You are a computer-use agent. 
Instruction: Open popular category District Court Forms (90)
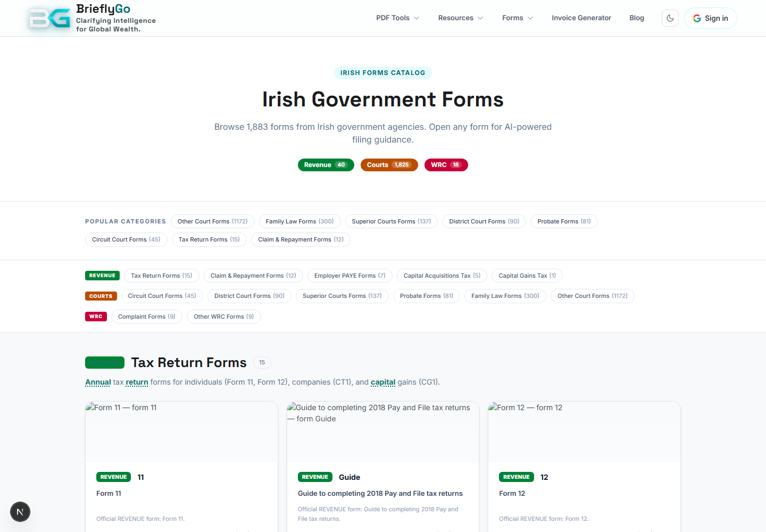(484, 221)
